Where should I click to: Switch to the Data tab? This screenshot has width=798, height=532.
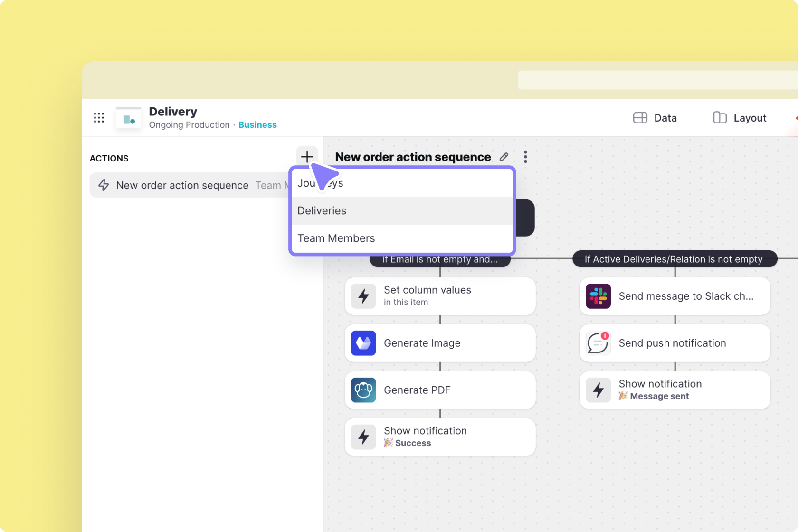(x=655, y=118)
